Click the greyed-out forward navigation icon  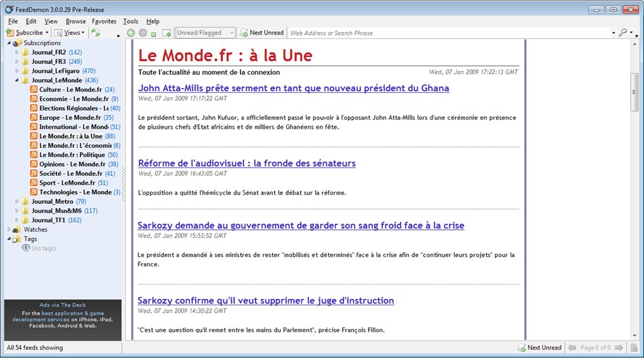pos(143,33)
